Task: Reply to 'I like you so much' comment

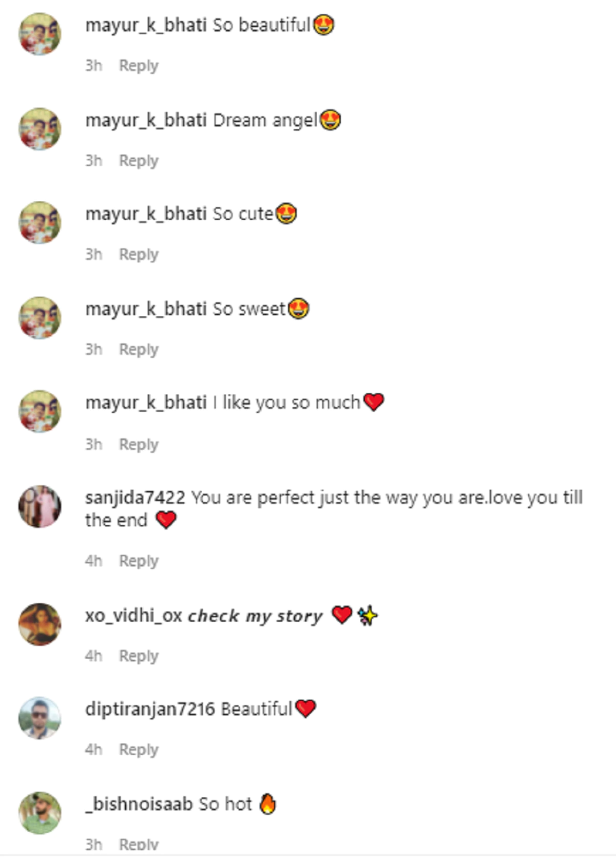Action: click(139, 444)
